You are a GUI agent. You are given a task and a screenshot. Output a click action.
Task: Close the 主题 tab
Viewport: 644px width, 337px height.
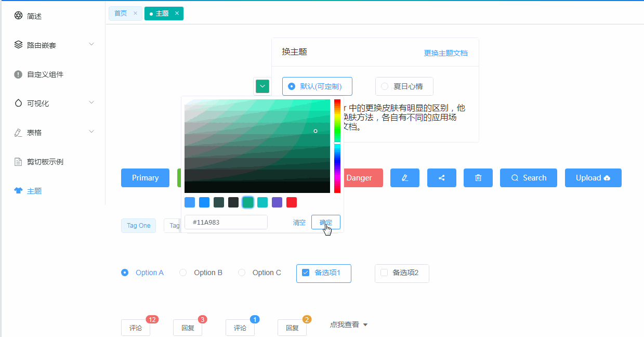177,14
